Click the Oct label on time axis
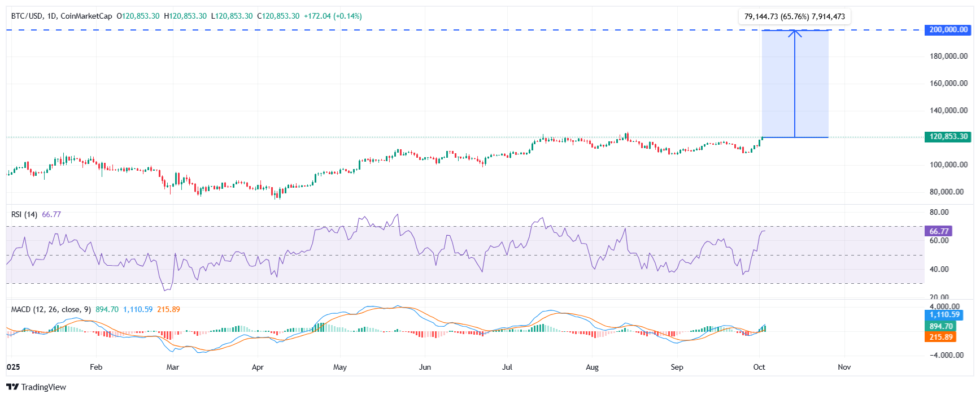 [759, 367]
